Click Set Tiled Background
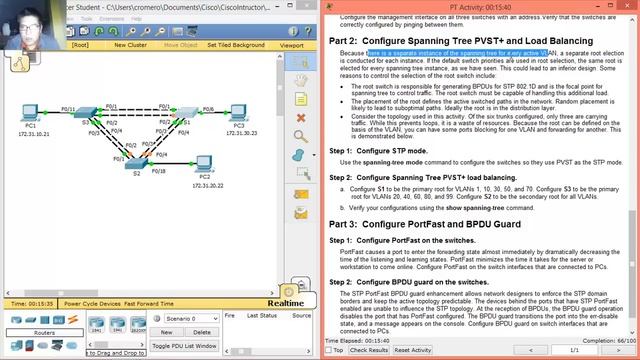Screen dimensions: 640x360 236,45
